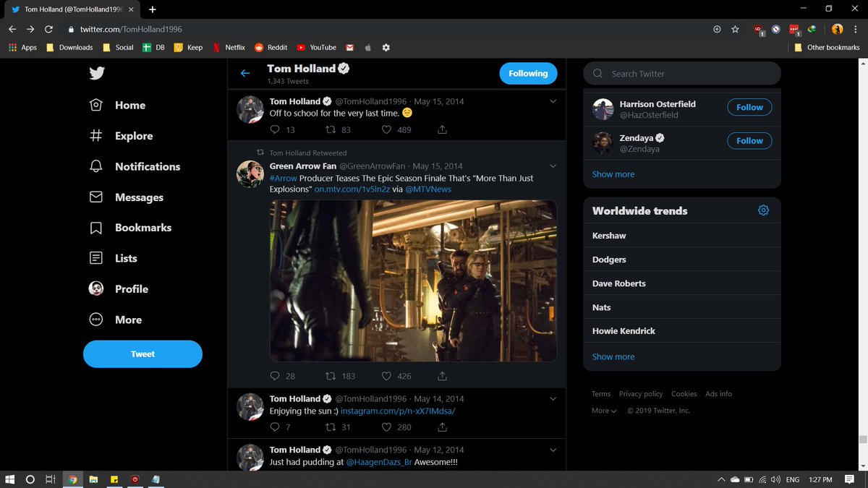The height and width of the screenshot is (488, 868).
Task: Retweet the "Enjoying the sun" tweet
Action: point(330,427)
